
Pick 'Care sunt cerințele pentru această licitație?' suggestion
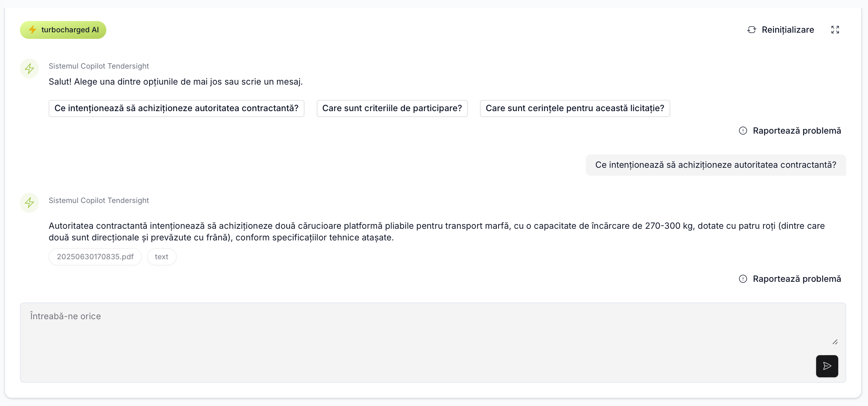point(575,108)
